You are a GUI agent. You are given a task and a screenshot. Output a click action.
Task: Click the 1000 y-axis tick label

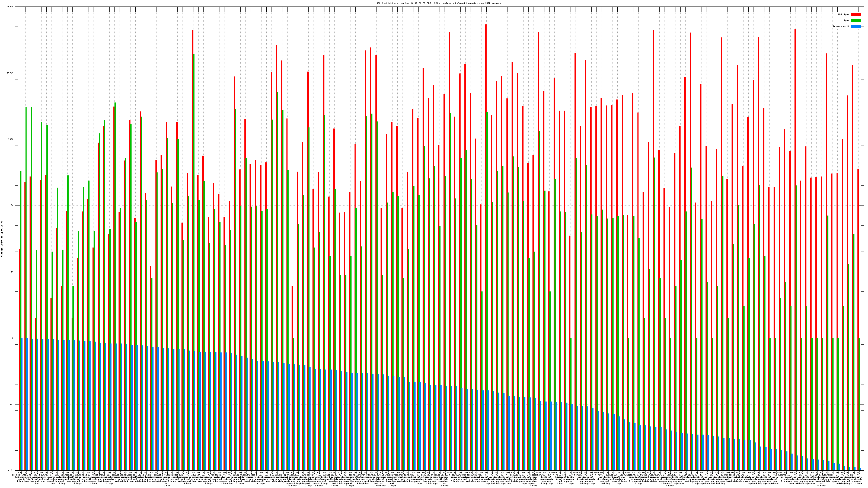(x=11, y=139)
